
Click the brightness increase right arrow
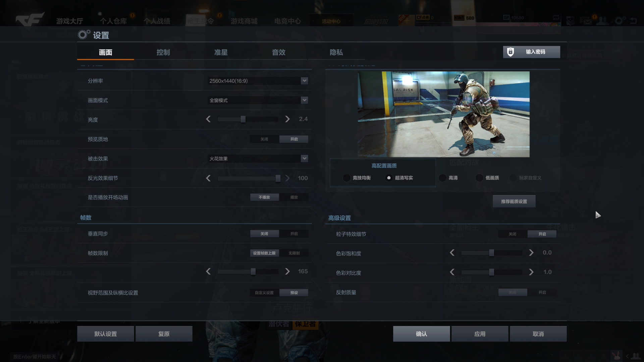pyautogui.click(x=287, y=119)
